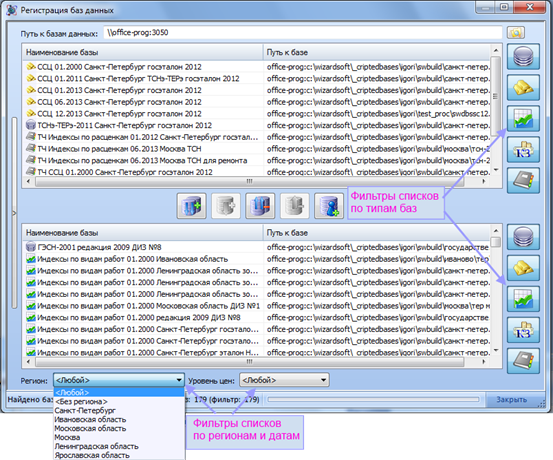Select green chart index filter in upper panel
Screen dimensions: 553x460
(x=523, y=119)
